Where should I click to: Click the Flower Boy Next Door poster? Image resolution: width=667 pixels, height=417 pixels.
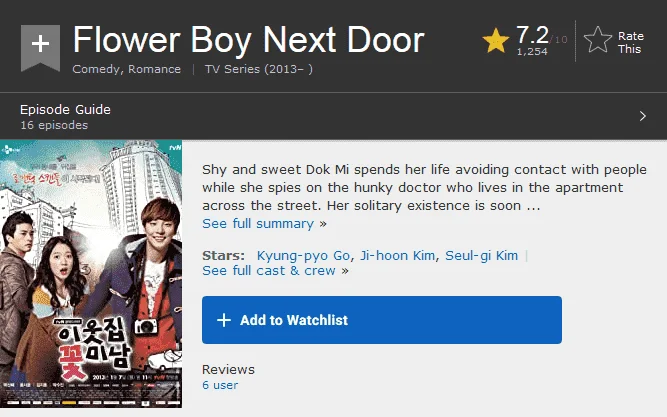[91, 274]
